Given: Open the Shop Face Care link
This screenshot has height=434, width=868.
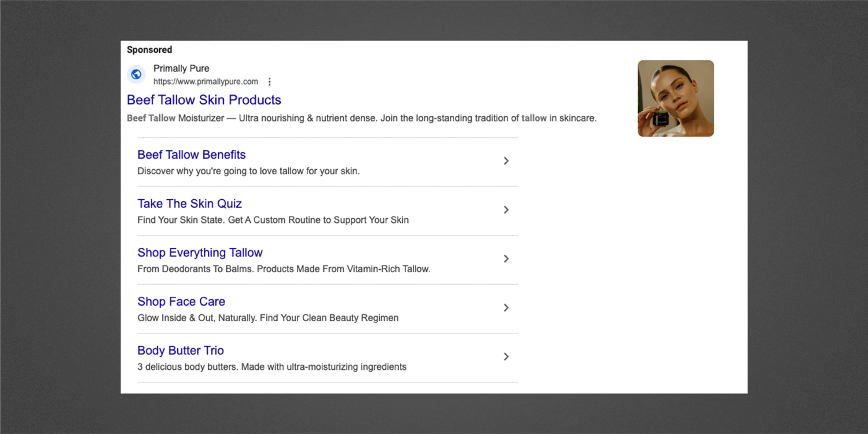Looking at the screenshot, I should (x=181, y=302).
